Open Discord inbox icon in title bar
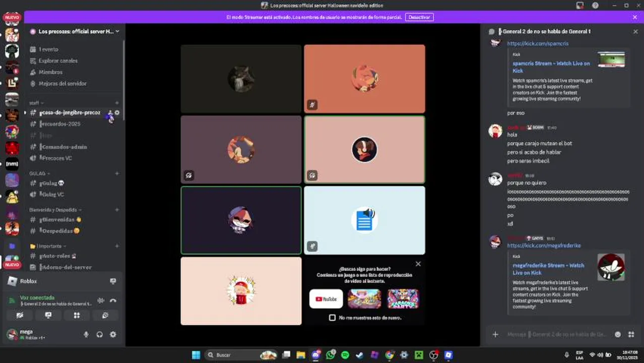This screenshot has width=644, height=363. [580, 6]
